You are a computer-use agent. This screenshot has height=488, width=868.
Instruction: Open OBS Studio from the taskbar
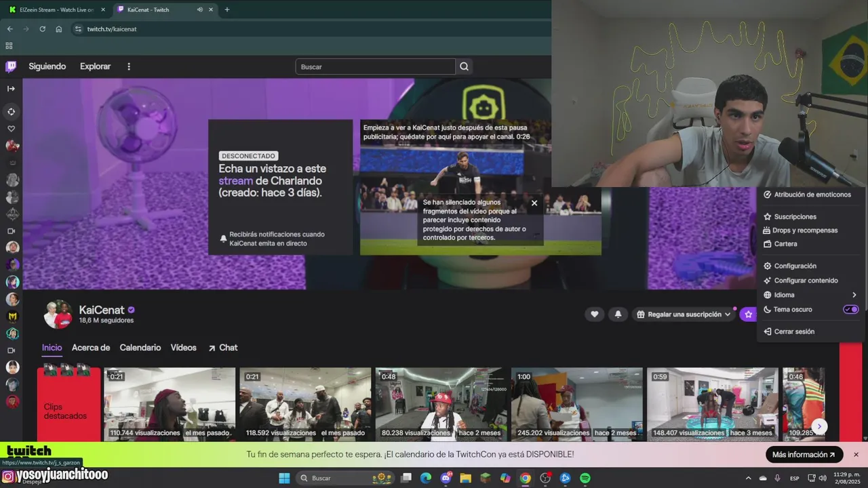(x=545, y=478)
